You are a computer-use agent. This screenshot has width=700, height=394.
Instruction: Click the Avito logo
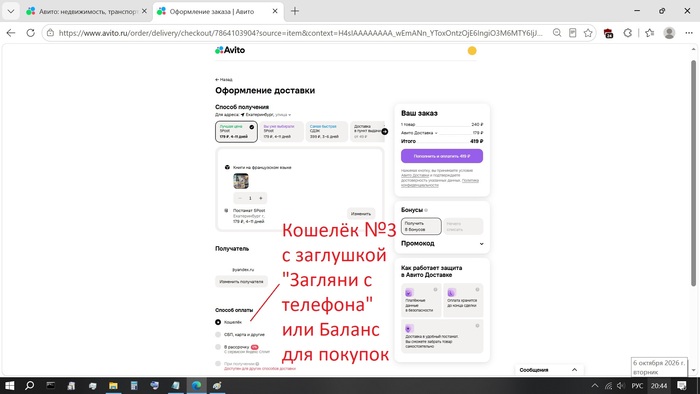coord(230,50)
